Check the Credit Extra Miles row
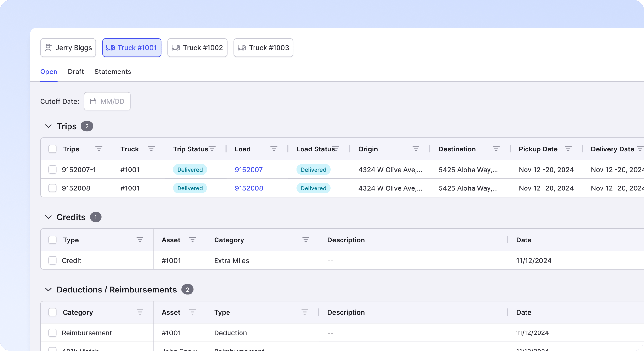The width and height of the screenshot is (644, 351). tap(53, 261)
